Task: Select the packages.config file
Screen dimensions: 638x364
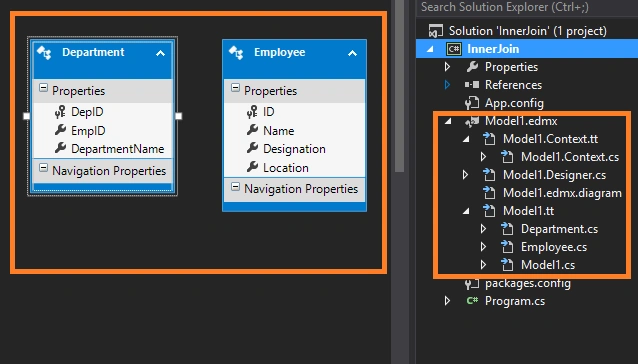Action: click(x=527, y=283)
